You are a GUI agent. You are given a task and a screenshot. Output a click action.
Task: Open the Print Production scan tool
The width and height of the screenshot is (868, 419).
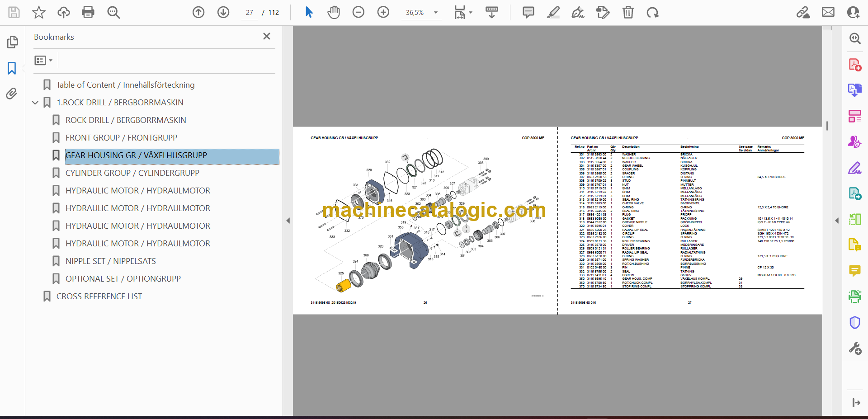pyautogui.click(x=854, y=297)
